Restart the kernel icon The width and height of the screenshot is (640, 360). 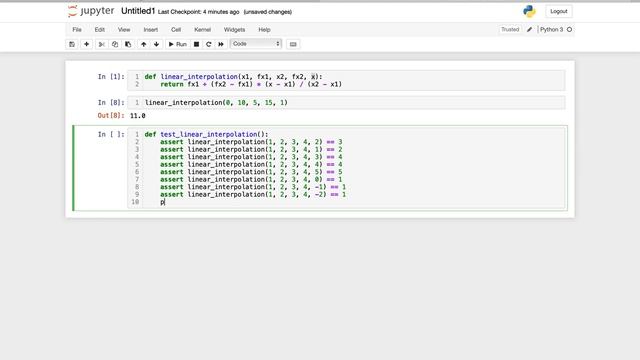[x=209, y=44]
